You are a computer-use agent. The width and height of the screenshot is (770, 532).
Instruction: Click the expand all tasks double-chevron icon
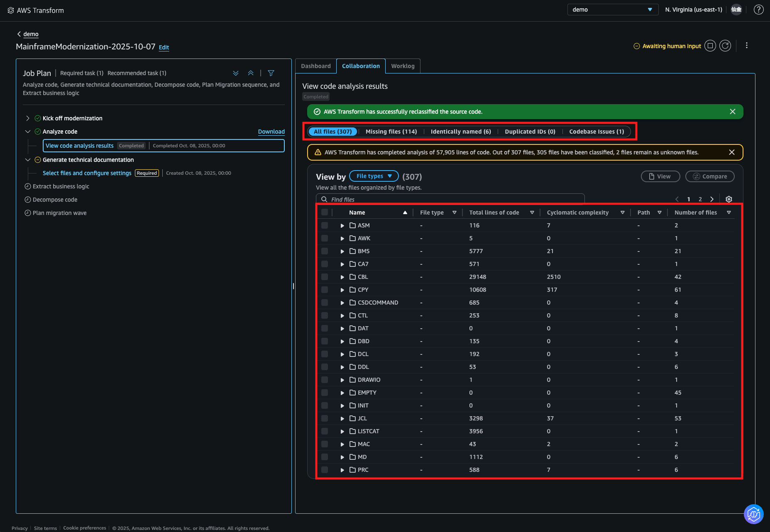[x=236, y=73]
